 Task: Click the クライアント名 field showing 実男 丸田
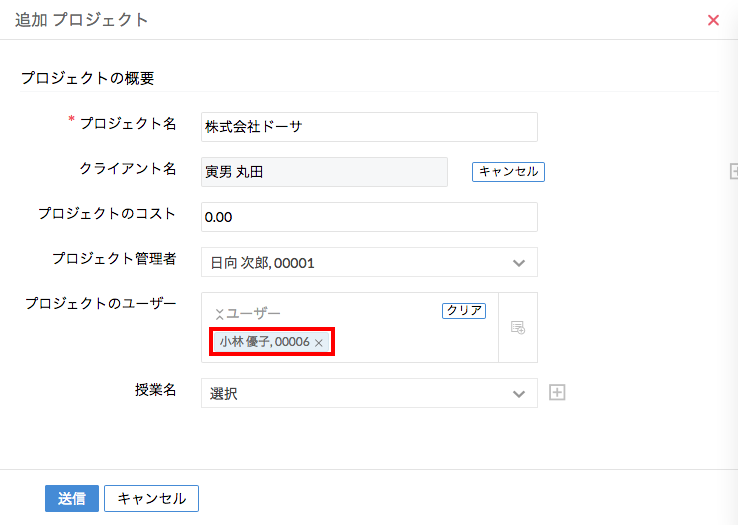coord(324,172)
